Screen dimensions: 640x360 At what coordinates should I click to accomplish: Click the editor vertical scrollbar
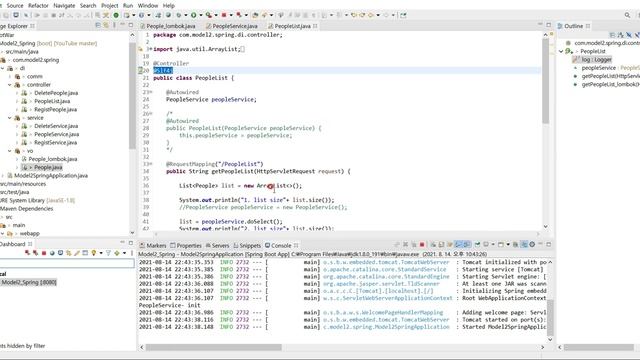click(x=546, y=81)
